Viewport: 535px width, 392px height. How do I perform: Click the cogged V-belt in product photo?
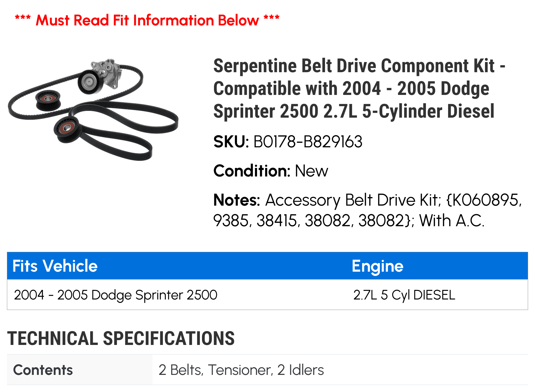click(75, 91)
